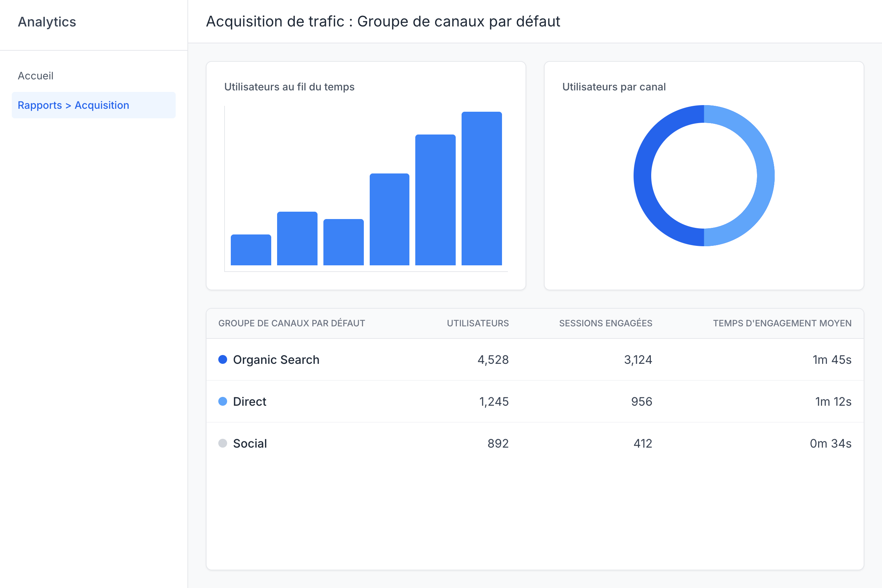Screen dimensions: 882x588
Task: Select the Social channel gray dot
Action: coord(223,443)
